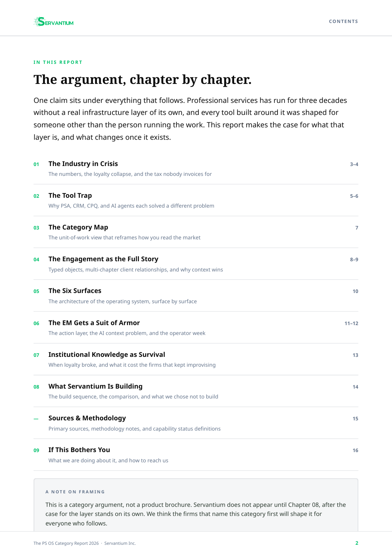Screen dimensions: 392x555
Task: Click page range 11–12
Action: (352, 324)
